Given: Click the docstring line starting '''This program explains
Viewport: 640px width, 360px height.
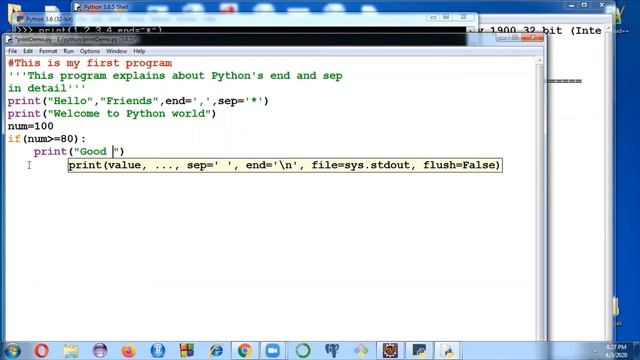Looking at the screenshot, I should (x=175, y=76).
